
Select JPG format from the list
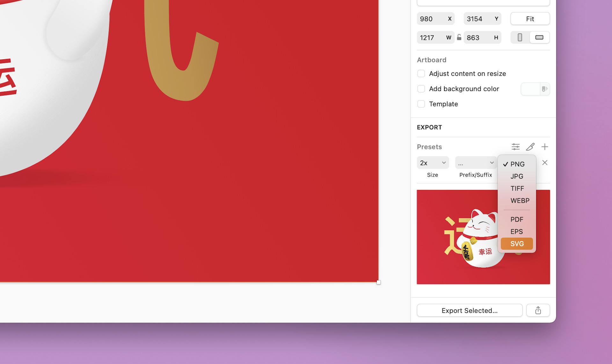[x=517, y=176]
